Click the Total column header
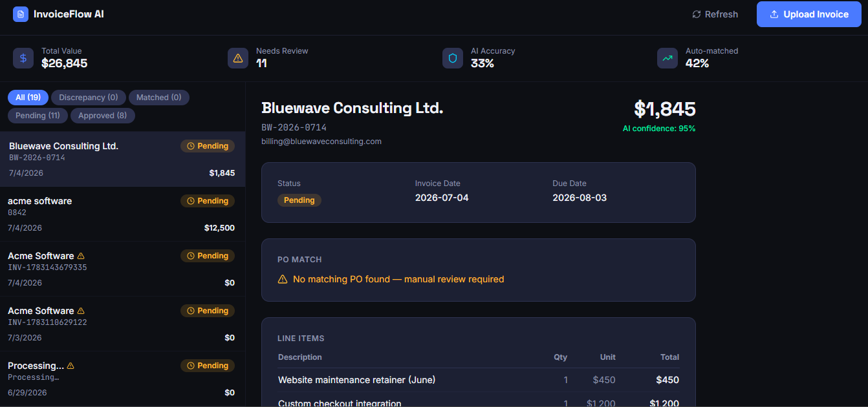The width and height of the screenshot is (868, 407). tap(669, 357)
